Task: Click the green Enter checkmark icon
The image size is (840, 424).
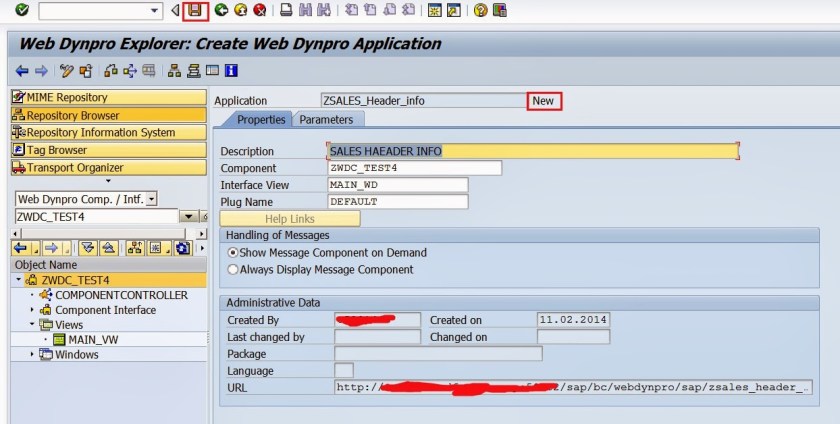Action: coord(21,10)
